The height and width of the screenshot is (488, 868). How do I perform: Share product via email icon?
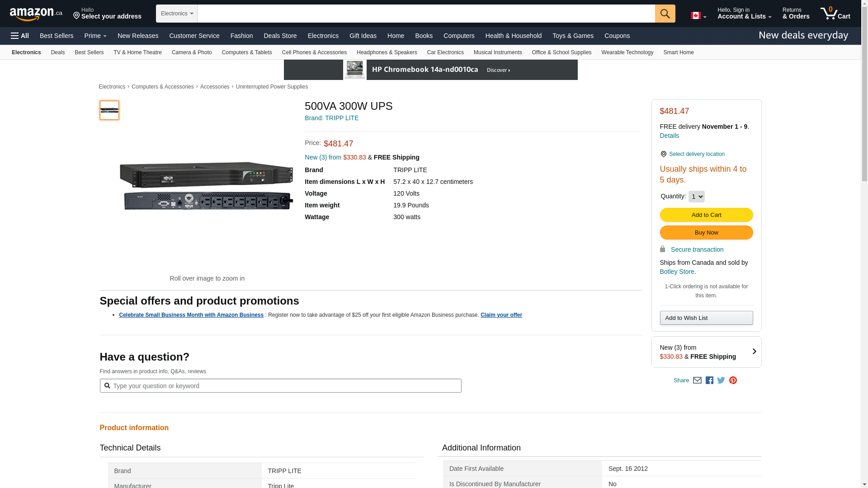697,380
